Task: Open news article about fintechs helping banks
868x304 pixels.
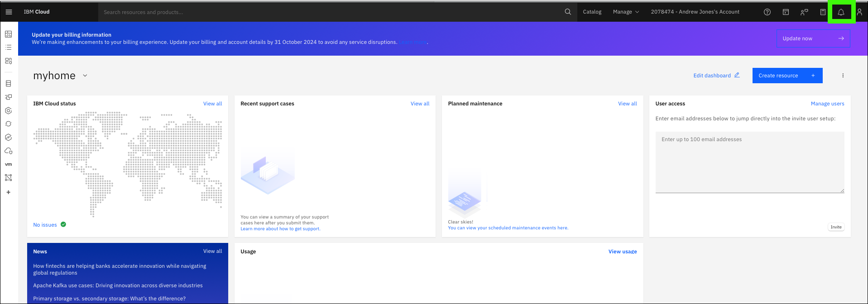Action: (x=120, y=269)
